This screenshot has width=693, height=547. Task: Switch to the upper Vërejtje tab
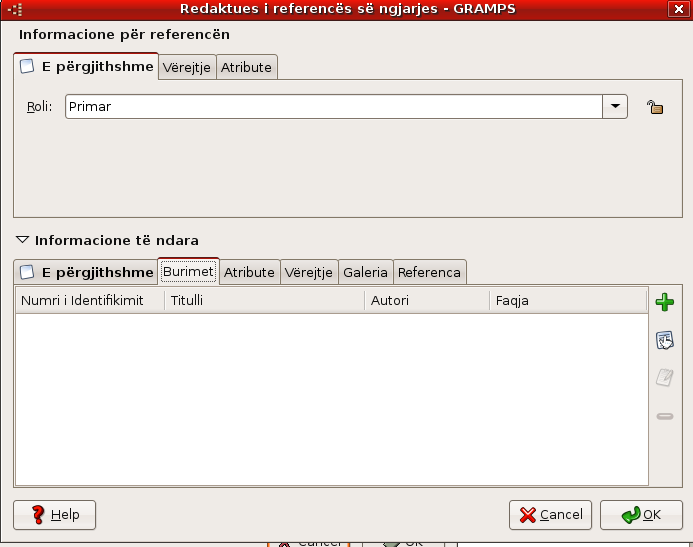point(187,68)
